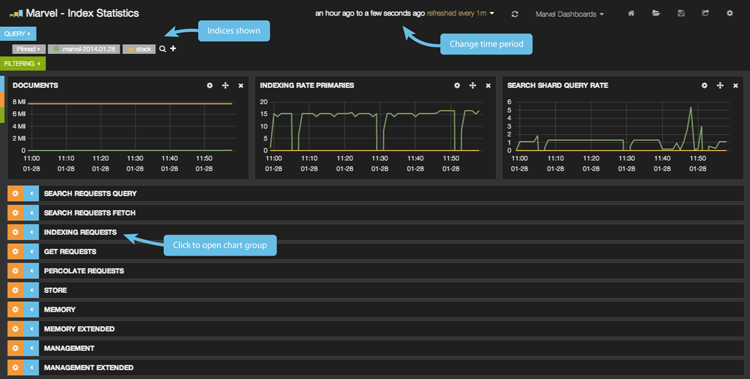This screenshot has height=379, width=750.
Task: Open settings gear of Documents panel
Action: (210, 85)
